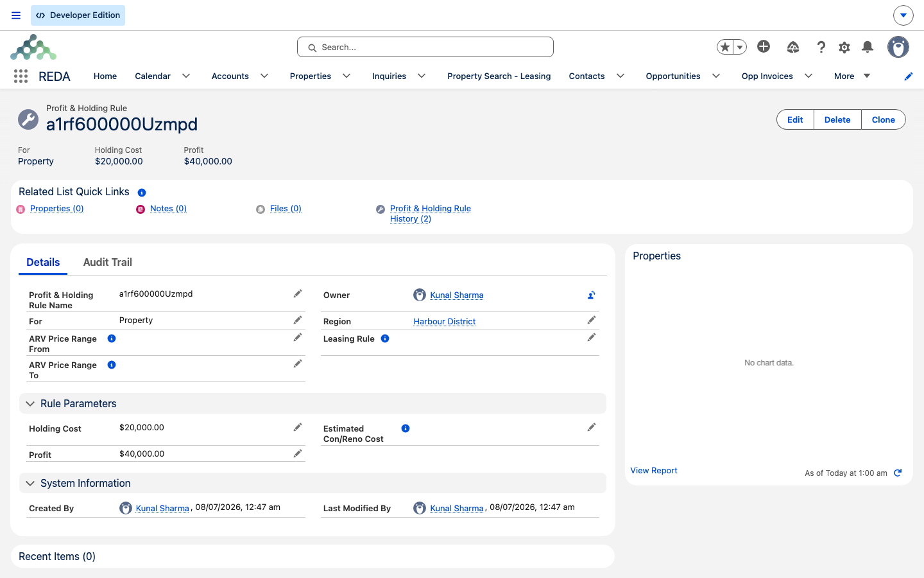
Task: Show info for Related List Quick Links
Action: tap(142, 193)
